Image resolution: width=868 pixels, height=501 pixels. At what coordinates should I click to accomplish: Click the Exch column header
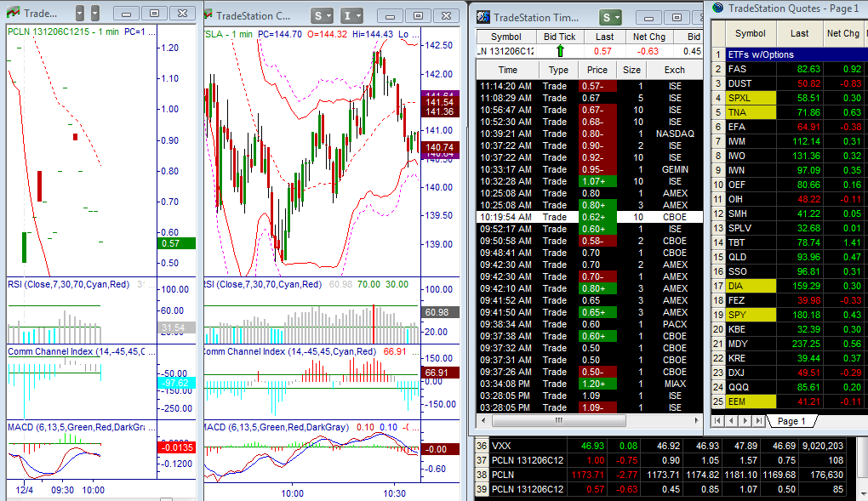(674, 70)
